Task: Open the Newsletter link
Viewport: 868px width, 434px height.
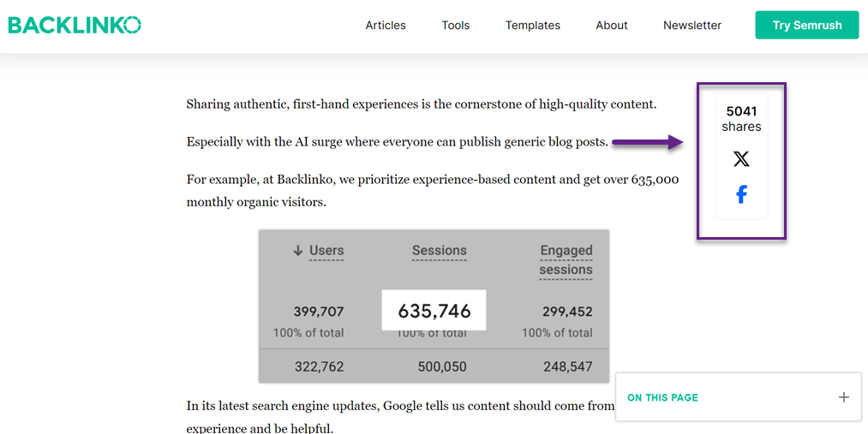Action: (x=692, y=26)
